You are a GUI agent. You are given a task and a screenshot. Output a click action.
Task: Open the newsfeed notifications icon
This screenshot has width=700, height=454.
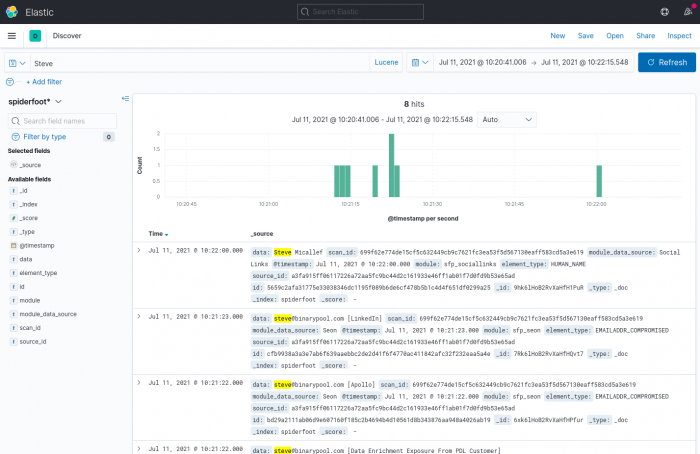coord(688,12)
